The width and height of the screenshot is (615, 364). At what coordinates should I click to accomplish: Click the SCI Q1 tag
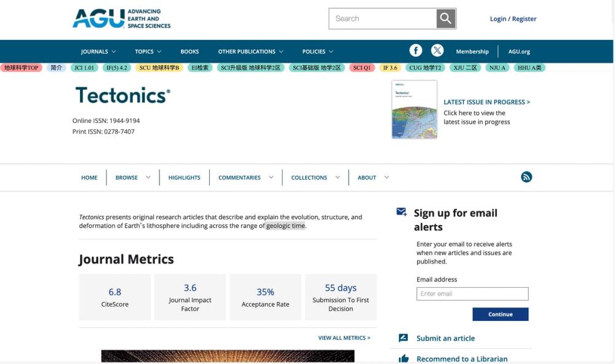(x=362, y=68)
